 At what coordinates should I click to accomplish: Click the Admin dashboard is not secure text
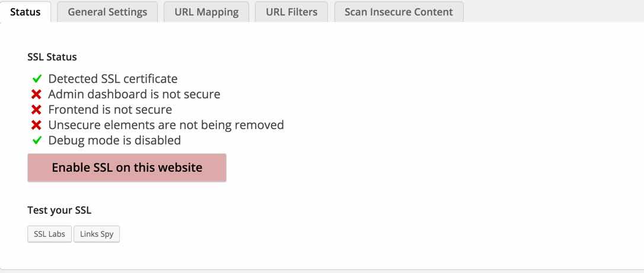click(134, 94)
